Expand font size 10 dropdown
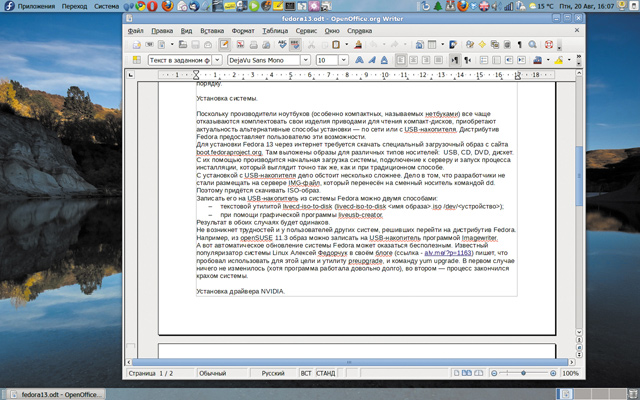640x400 pixels. coord(343,60)
